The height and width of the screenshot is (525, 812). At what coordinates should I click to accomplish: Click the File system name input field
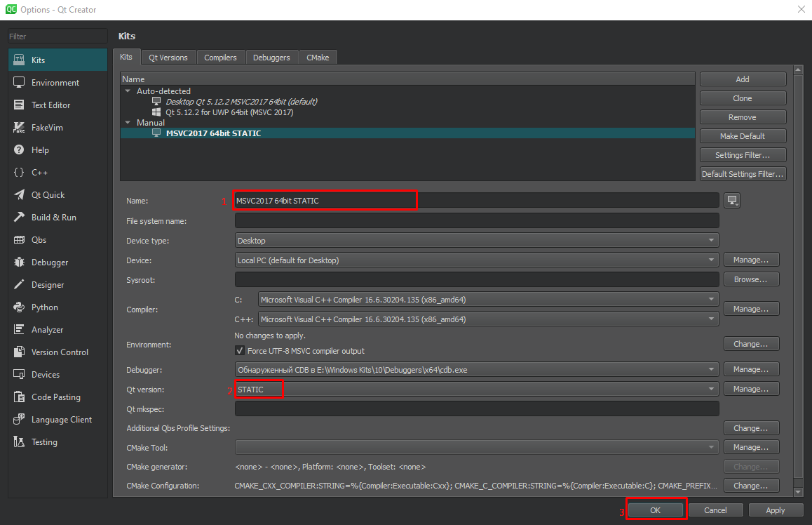[476, 220]
